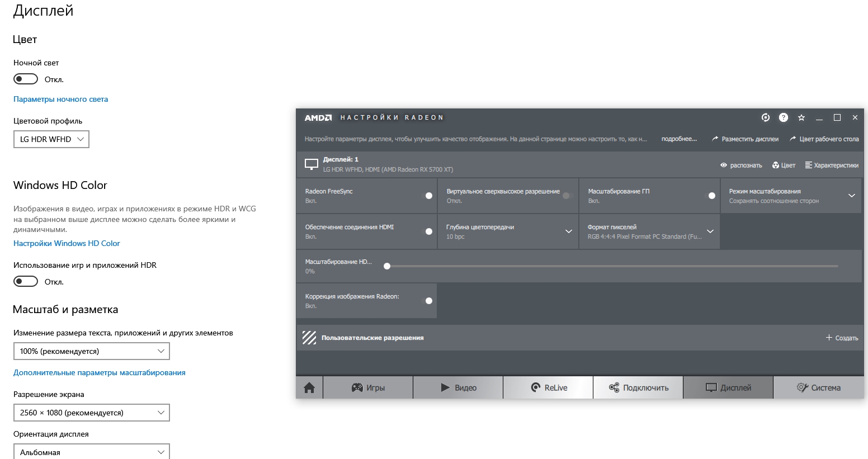Open Цвет display color icon in Radeon
The height and width of the screenshot is (459, 868).
pos(776,165)
